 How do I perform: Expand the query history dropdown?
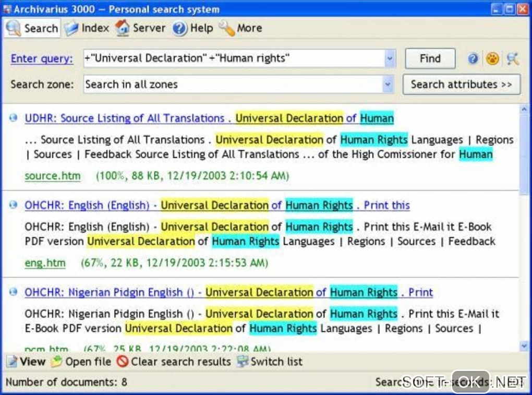tap(390, 58)
